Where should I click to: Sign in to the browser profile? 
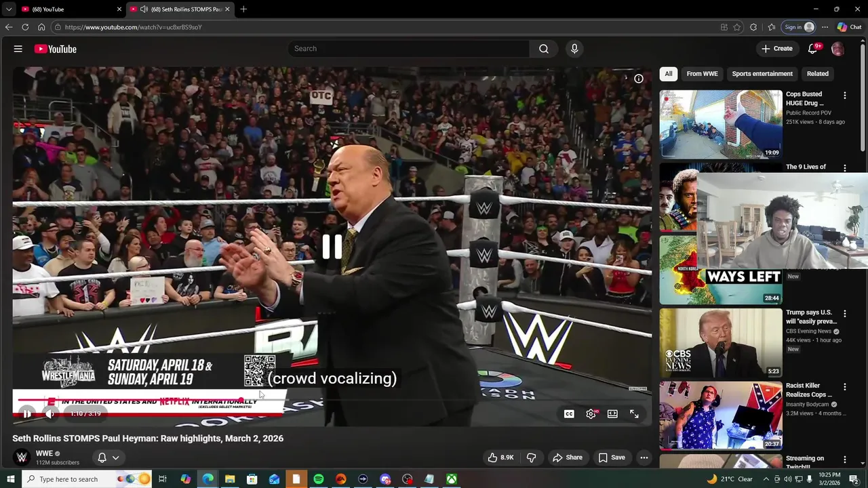[799, 27]
